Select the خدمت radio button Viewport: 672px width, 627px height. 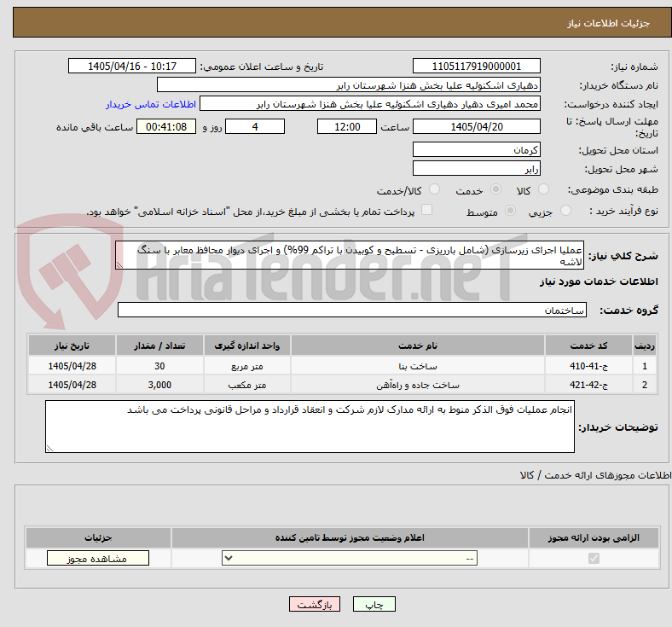point(495,189)
